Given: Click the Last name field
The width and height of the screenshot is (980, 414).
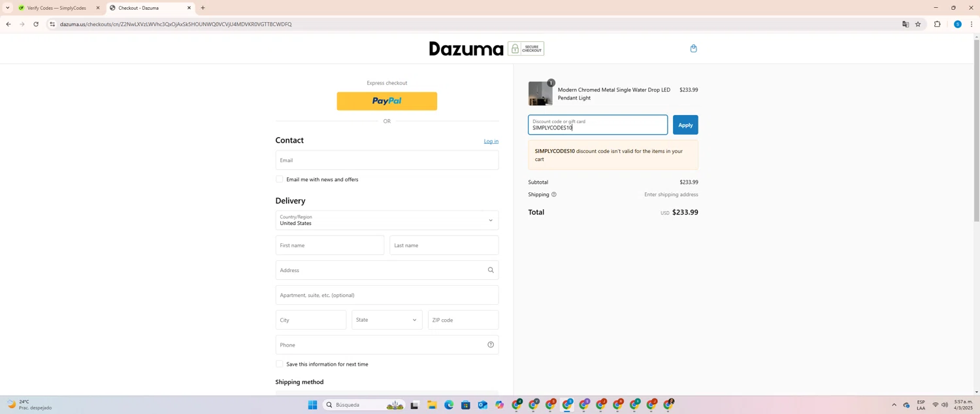Looking at the screenshot, I should pos(444,245).
